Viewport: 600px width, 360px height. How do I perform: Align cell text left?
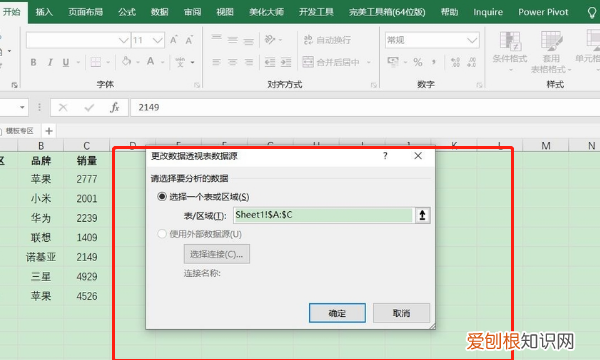(217, 62)
